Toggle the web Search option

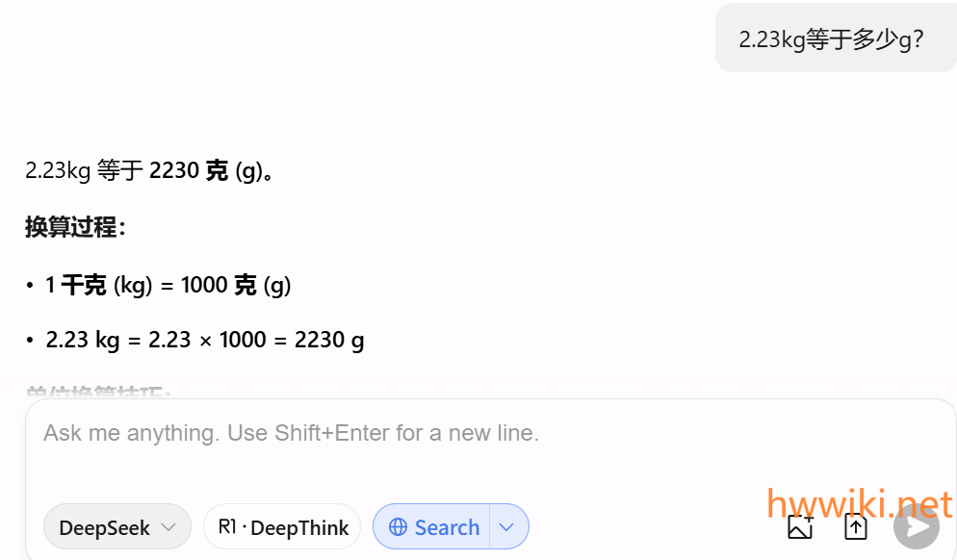[x=433, y=527]
